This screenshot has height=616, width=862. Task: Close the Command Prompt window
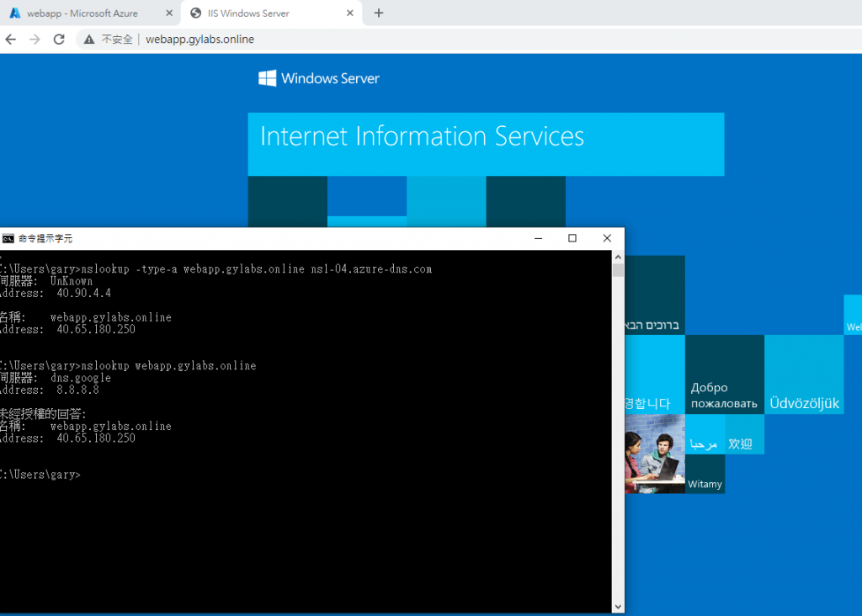click(x=607, y=238)
